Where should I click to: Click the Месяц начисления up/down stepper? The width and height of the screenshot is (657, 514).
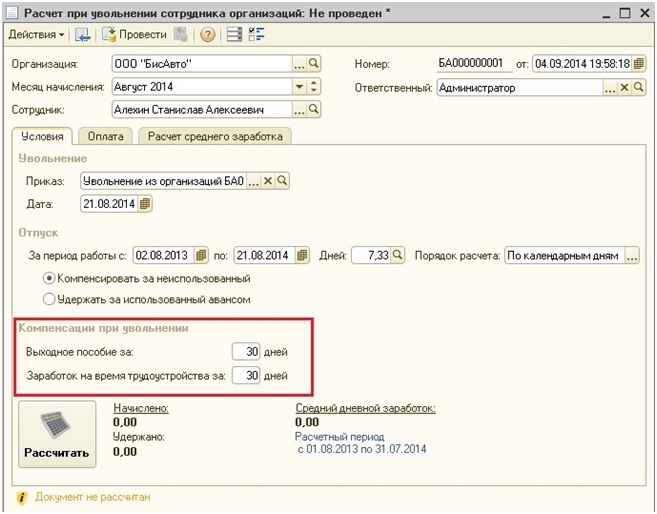(313, 87)
